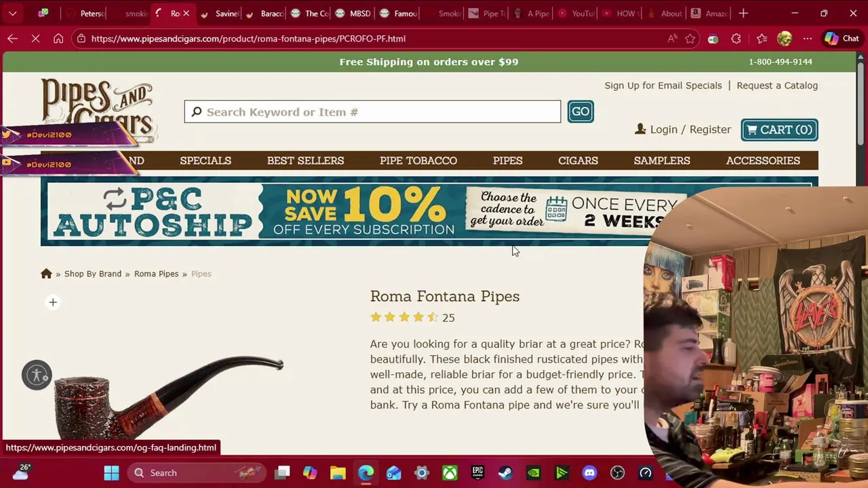This screenshot has height=488, width=868.
Task: Toggle the read aloud icon in address bar
Action: click(672, 39)
